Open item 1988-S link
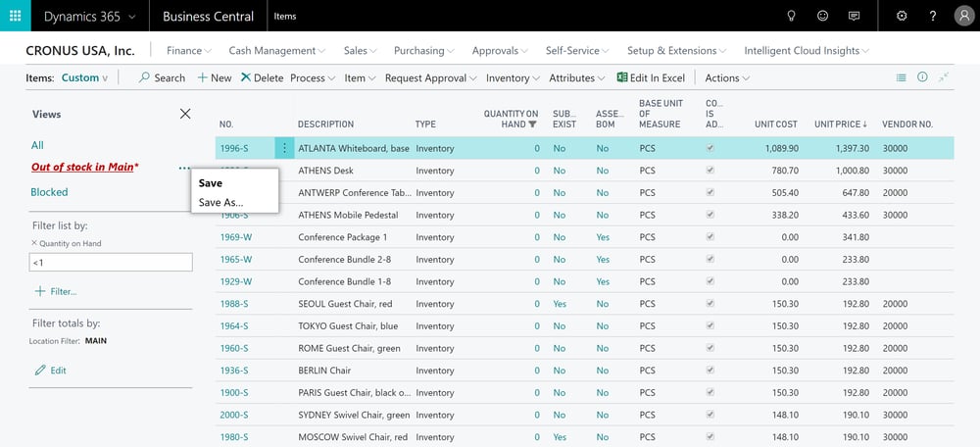Image resolution: width=980 pixels, height=447 pixels. point(234,304)
